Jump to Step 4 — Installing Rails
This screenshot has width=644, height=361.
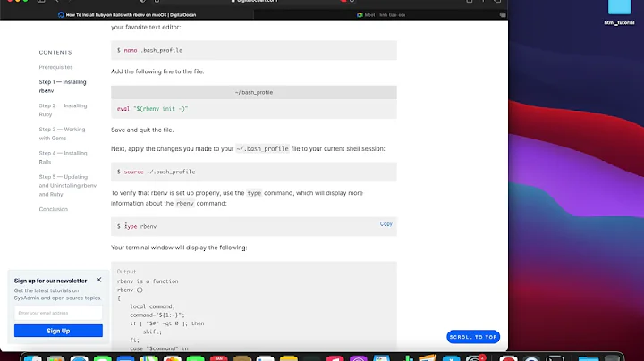point(63,157)
